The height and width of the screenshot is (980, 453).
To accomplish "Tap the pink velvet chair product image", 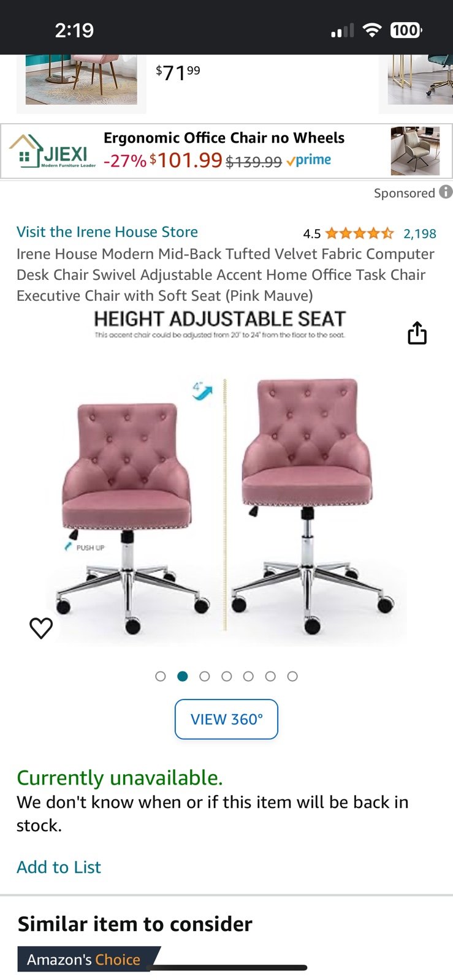I will coord(226,478).
